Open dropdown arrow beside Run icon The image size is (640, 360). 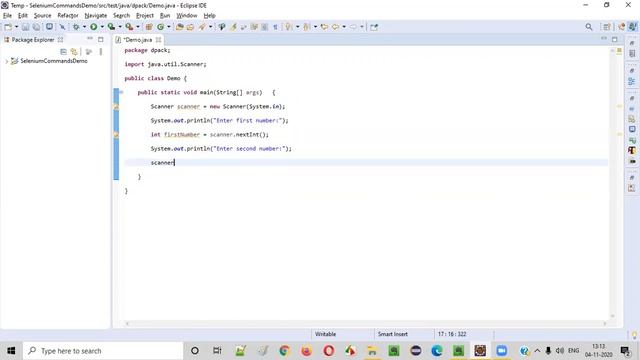102,27
